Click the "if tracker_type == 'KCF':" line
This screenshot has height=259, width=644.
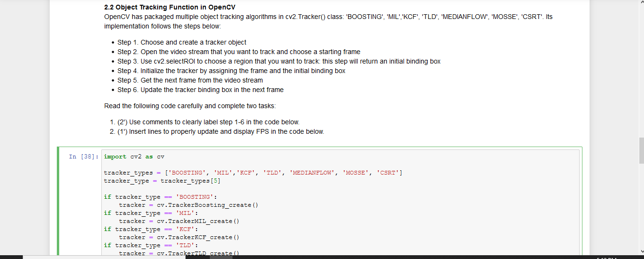tap(151, 229)
